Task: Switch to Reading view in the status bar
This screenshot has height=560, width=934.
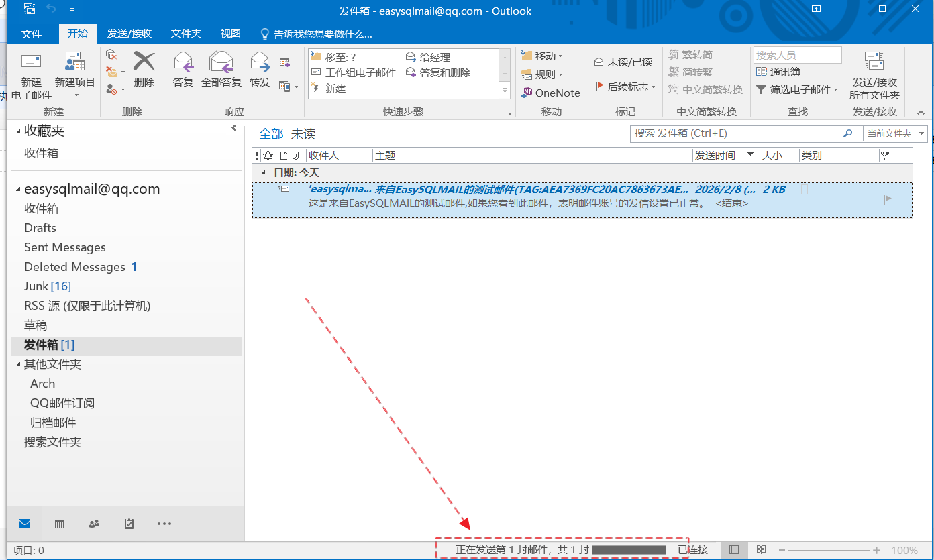Action: point(762,548)
